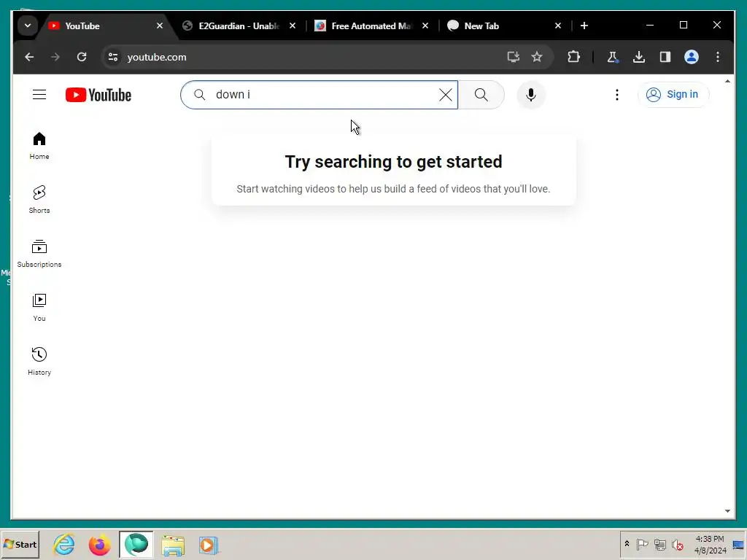Viewport: 747px width, 560px height.
Task: Bookmark this page with star
Action: coord(537,57)
